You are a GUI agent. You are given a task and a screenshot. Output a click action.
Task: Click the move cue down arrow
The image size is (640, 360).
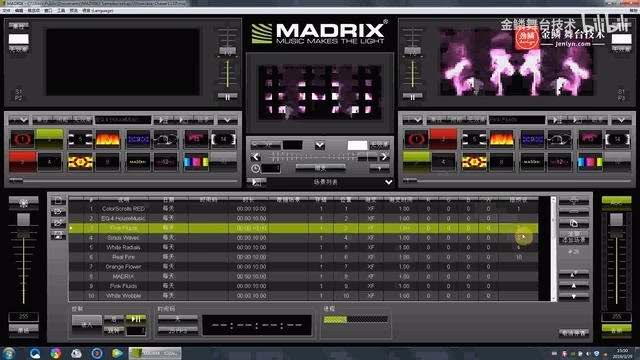pyautogui.click(x=573, y=296)
